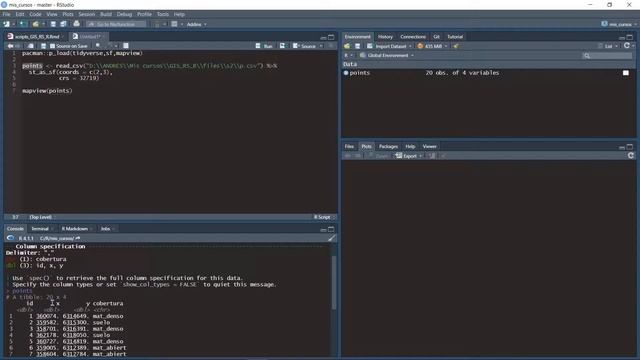Open Export plot dropdown
Screen dimensions: 640x360
tap(409, 156)
